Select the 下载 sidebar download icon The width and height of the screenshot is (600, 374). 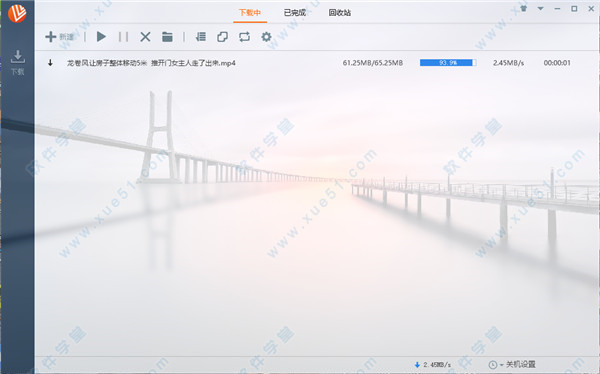17,62
